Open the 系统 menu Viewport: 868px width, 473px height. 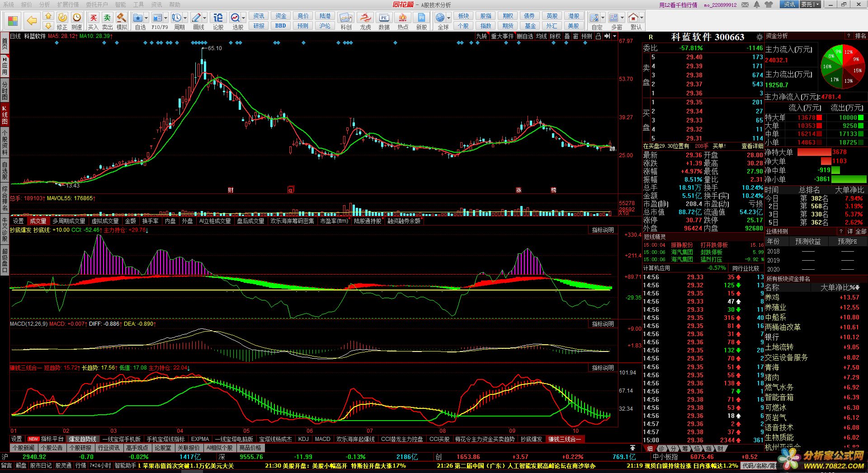click(x=8, y=5)
